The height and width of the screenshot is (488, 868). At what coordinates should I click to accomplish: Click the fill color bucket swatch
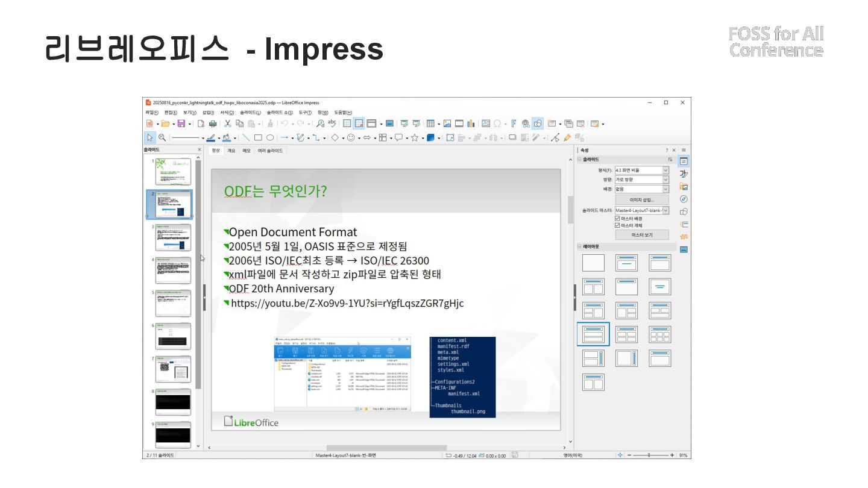click(x=227, y=137)
